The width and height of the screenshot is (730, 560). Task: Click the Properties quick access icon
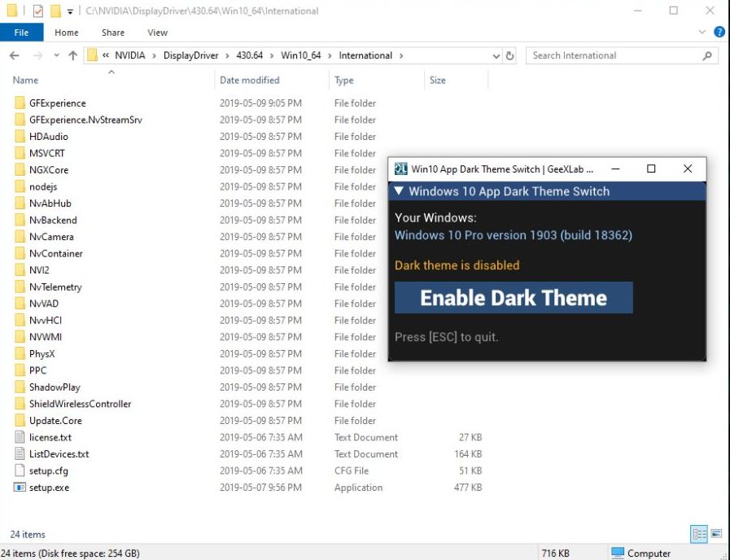pyautogui.click(x=38, y=11)
